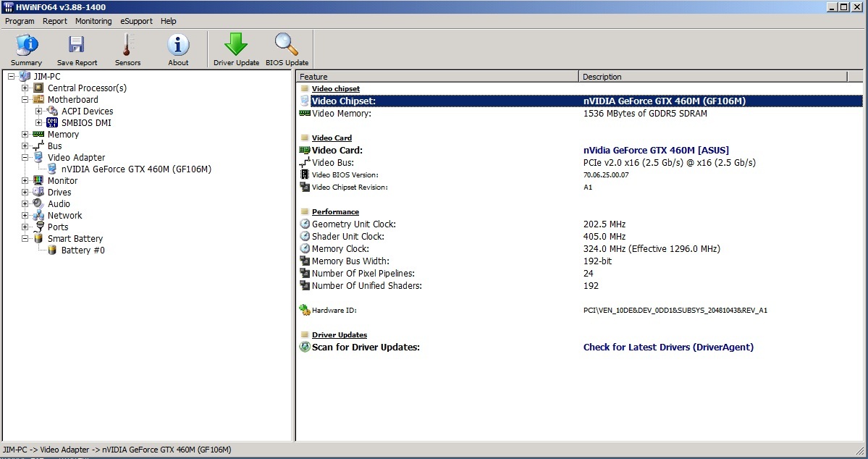Open the Program menu
Screen dimensions: 868x459
tap(20, 21)
